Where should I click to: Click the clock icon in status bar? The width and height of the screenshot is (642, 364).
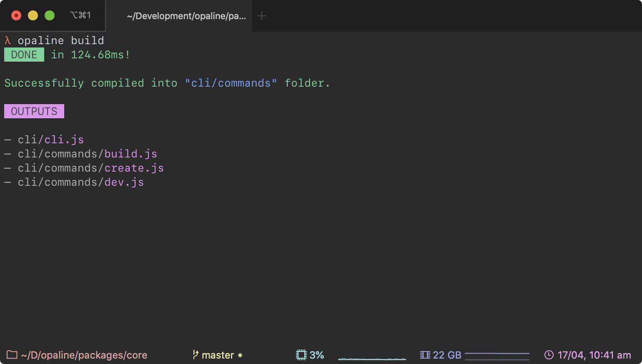click(x=549, y=355)
